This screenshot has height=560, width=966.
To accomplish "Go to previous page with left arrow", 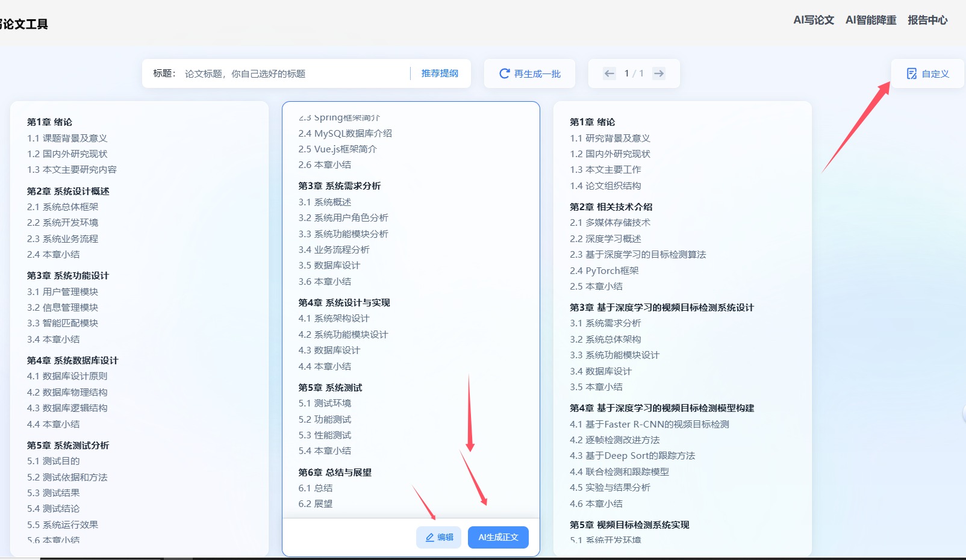I will 609,73.
